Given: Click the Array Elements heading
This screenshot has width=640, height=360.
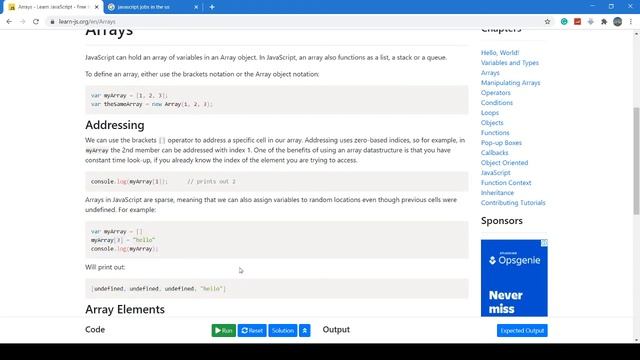Looking at the screenshot, I should click(x=125, y=309).
